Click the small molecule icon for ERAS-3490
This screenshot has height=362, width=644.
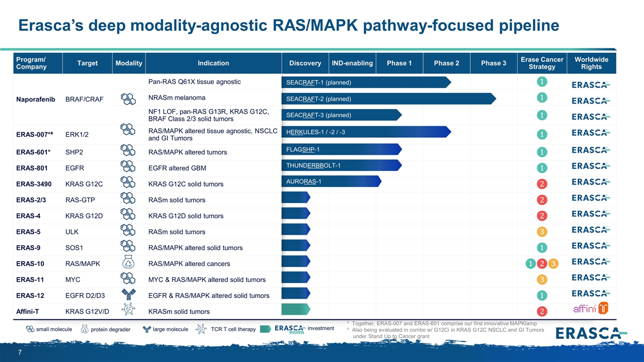(x=129, y=183)
